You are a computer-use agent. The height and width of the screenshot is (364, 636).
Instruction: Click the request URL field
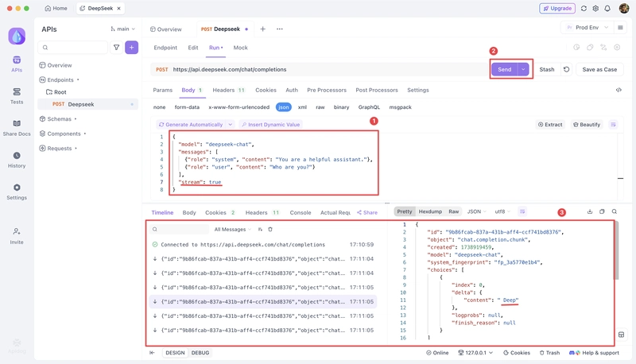(x=320, y=69)
